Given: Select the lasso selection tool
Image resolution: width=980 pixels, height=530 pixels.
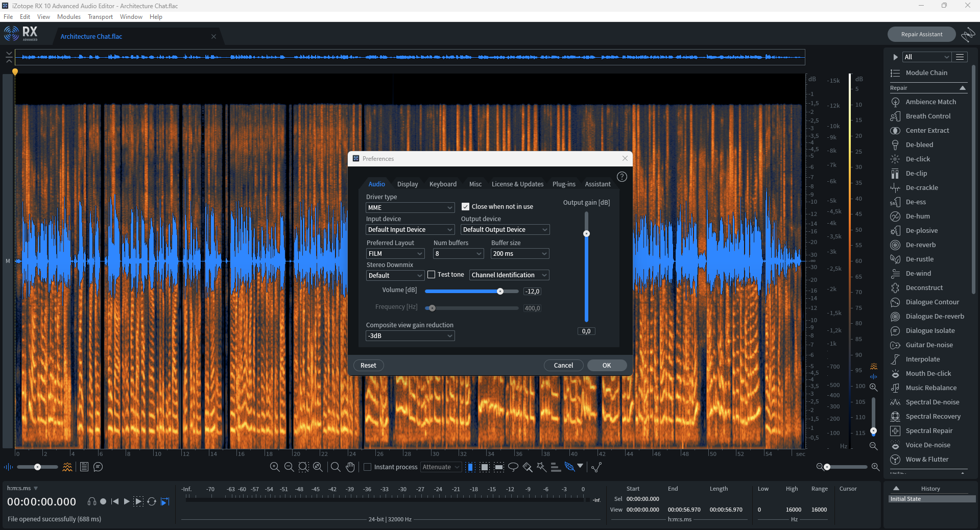Looking at the screenshot, I should pos(513,467).
